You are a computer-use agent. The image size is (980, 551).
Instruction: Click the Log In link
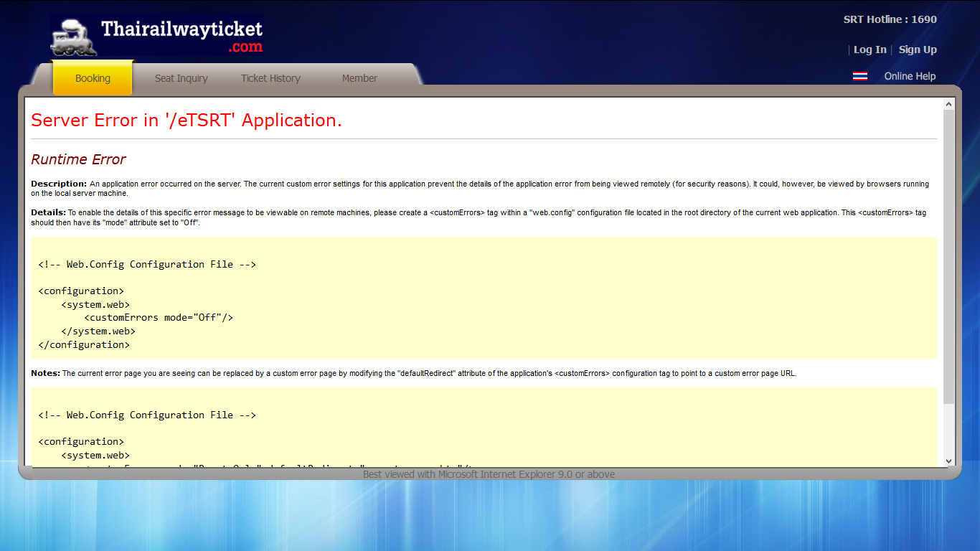tap(870, 50)
